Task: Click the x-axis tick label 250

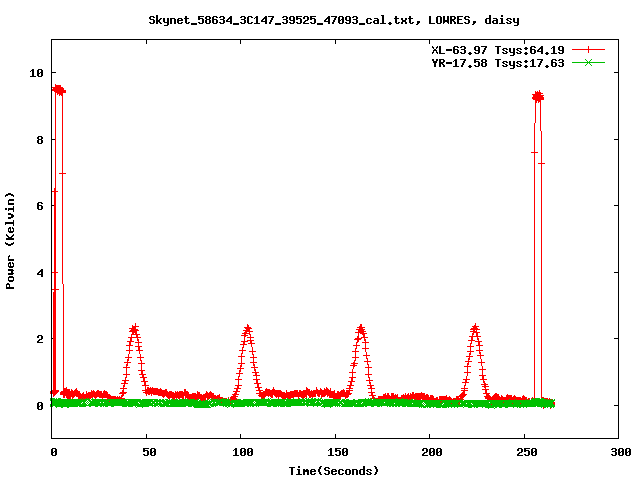Action: 527,452
